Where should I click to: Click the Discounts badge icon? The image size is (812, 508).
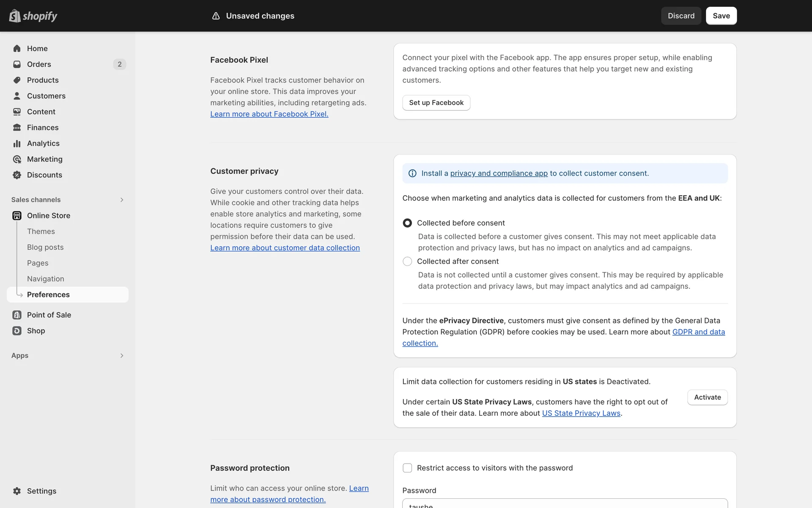tap(17, 175)
